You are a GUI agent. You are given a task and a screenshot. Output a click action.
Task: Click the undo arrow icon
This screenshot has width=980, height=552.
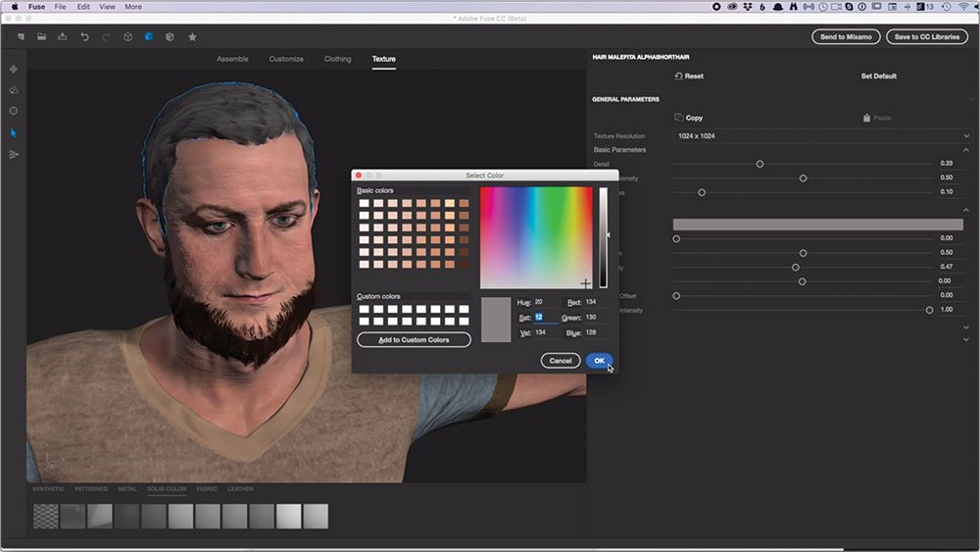coord(84,37)
